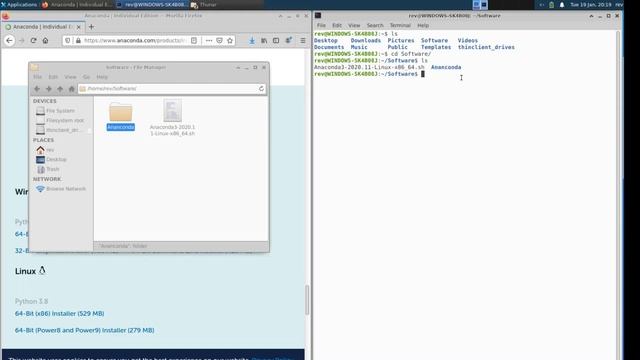Open terminal Search menu
The width and height of the screenshot is (640, 360).
[x=375, y=25]
